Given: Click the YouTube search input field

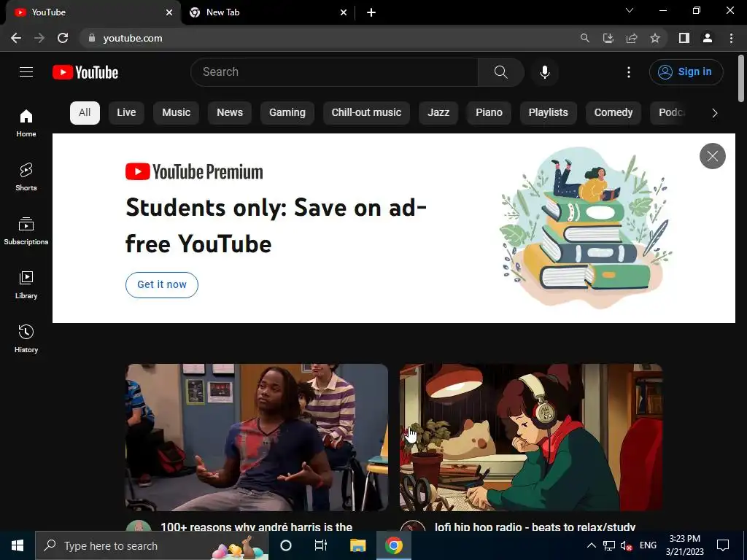Looking at the screenshot, I should [334, 72].
